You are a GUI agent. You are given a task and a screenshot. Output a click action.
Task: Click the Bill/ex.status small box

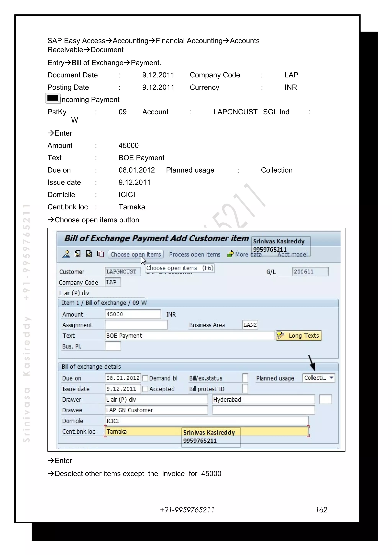point(245,378)
